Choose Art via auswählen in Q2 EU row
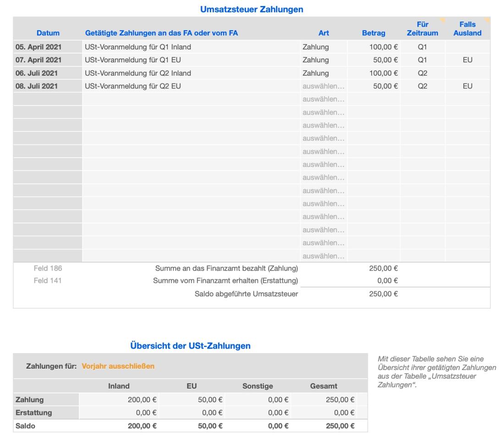The width and height of the screenshot is (504, 448). (323, 86)
